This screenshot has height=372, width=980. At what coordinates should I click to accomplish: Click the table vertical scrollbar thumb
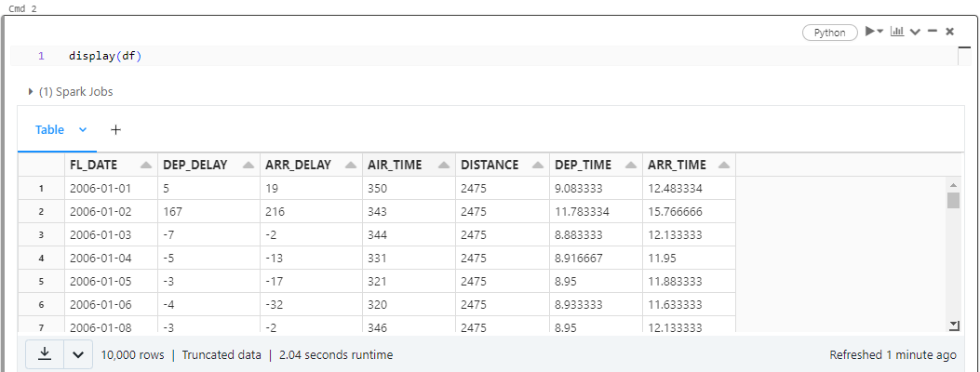click(x=953, y=200)
